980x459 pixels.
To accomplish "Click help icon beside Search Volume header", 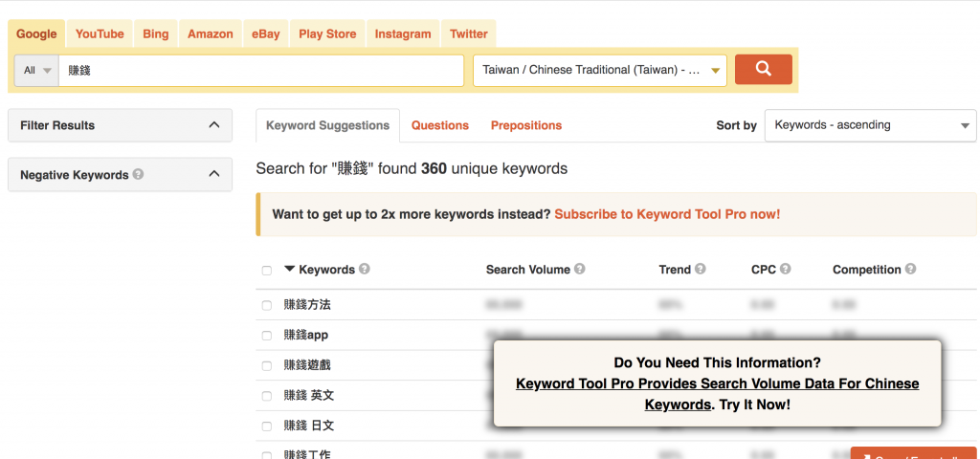I will (580, 270).
